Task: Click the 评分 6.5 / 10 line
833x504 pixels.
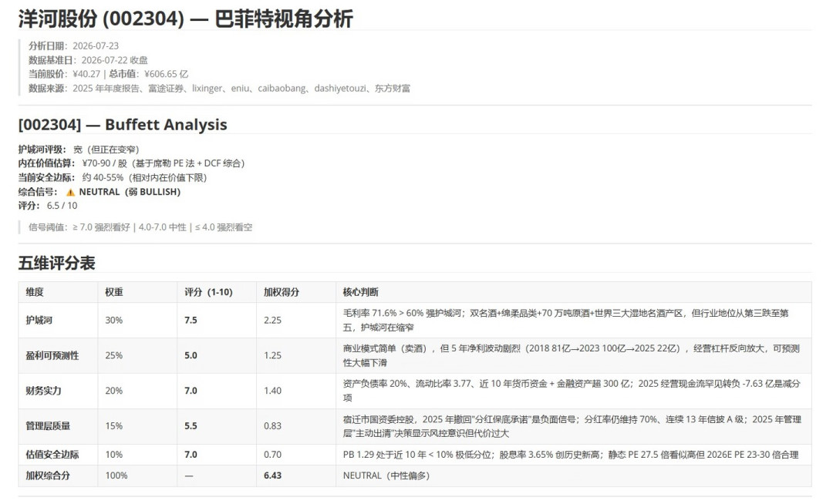Action: click(x=48, y=206)
